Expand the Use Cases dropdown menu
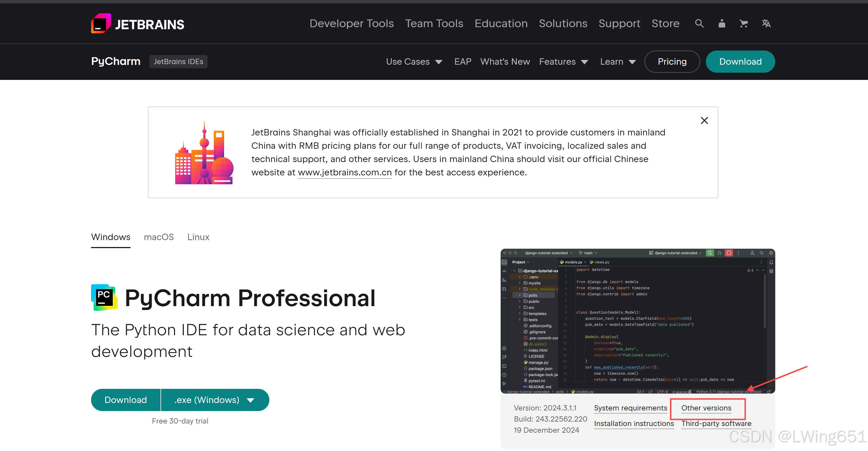868x451 pixels. 414,62
